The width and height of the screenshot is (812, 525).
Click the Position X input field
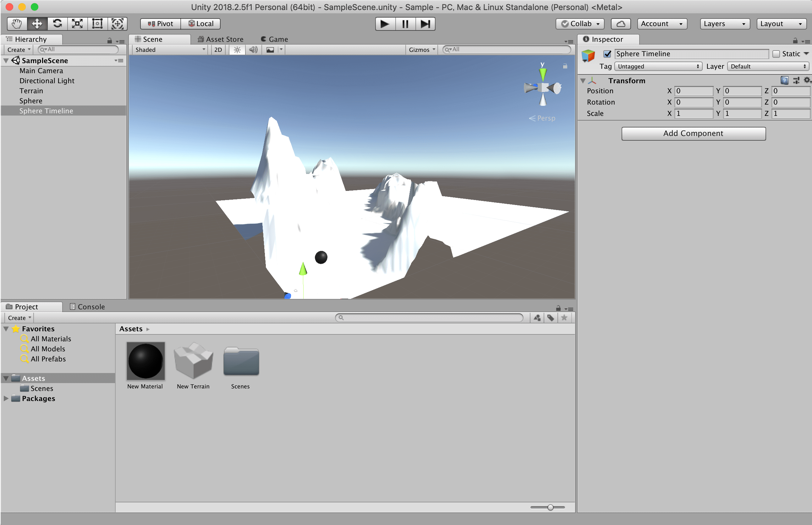[x=694, y=91]
